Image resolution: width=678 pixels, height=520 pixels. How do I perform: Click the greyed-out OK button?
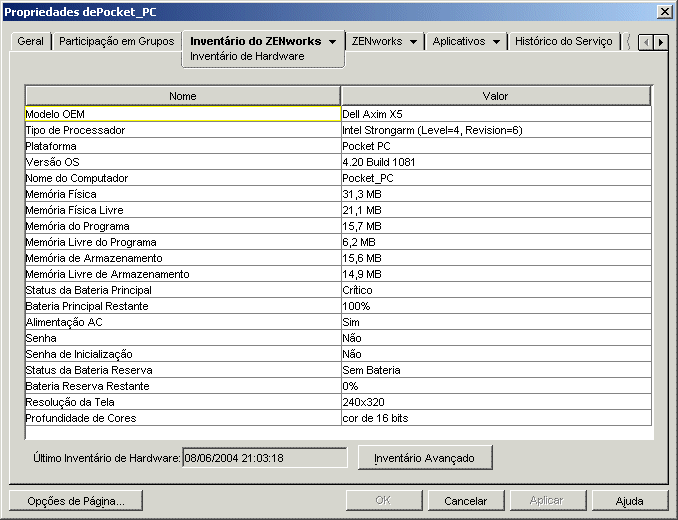pos(384,501)
